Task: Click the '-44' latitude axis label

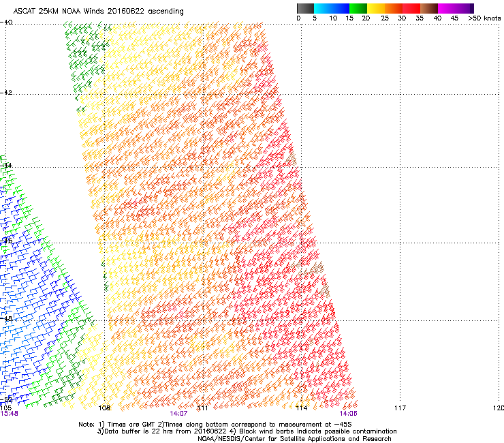Action: [x=6, y=166]
